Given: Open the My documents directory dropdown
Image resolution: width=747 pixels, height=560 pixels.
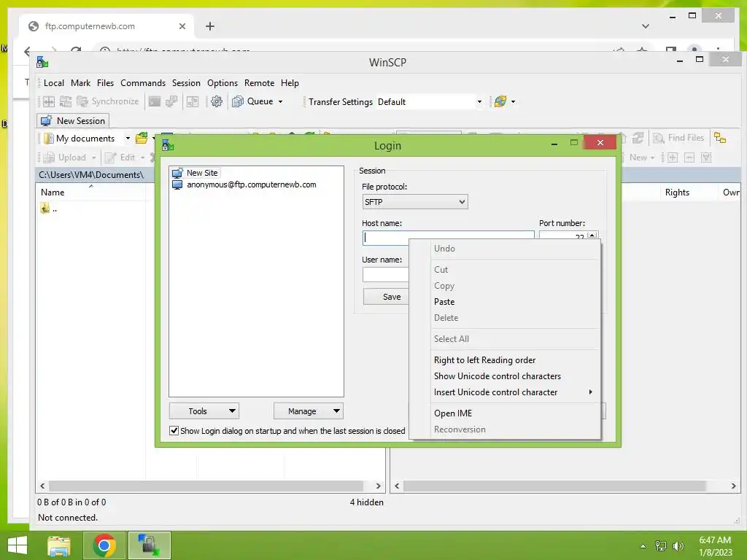Looking at the screenshot, I should (127, 139).
